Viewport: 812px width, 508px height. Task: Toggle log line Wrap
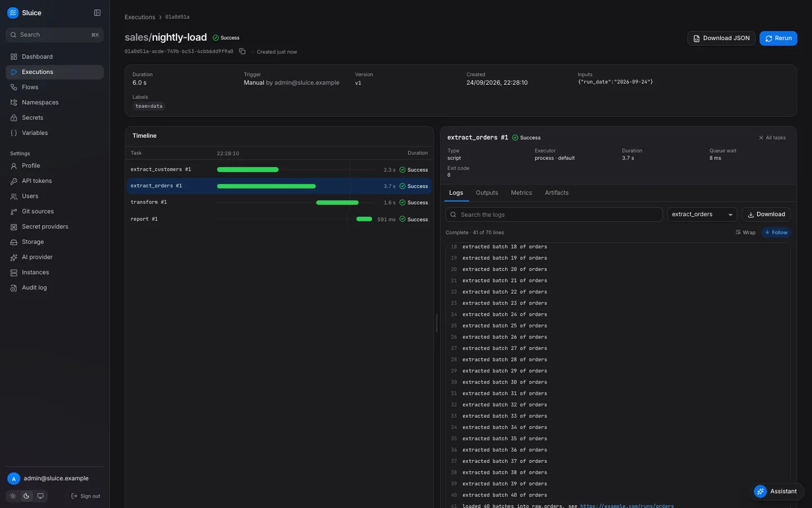pos(745,233)
